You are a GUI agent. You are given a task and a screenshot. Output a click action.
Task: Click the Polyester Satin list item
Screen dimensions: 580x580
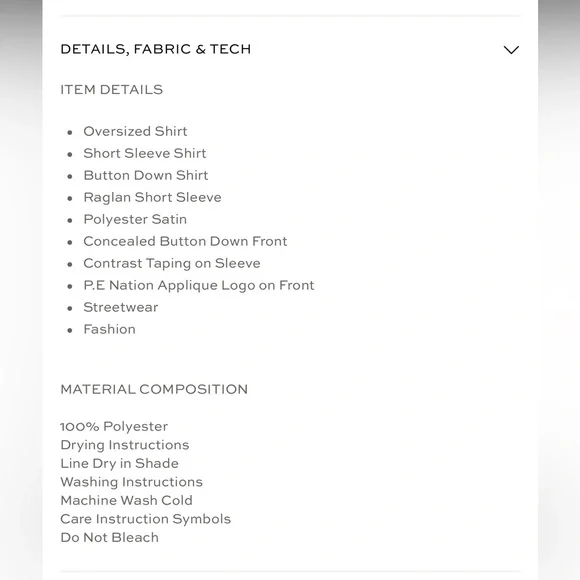(135, 219)
